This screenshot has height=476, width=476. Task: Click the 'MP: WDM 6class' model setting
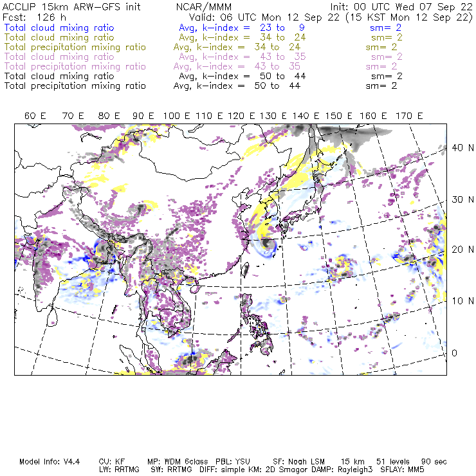click(178, 462)
